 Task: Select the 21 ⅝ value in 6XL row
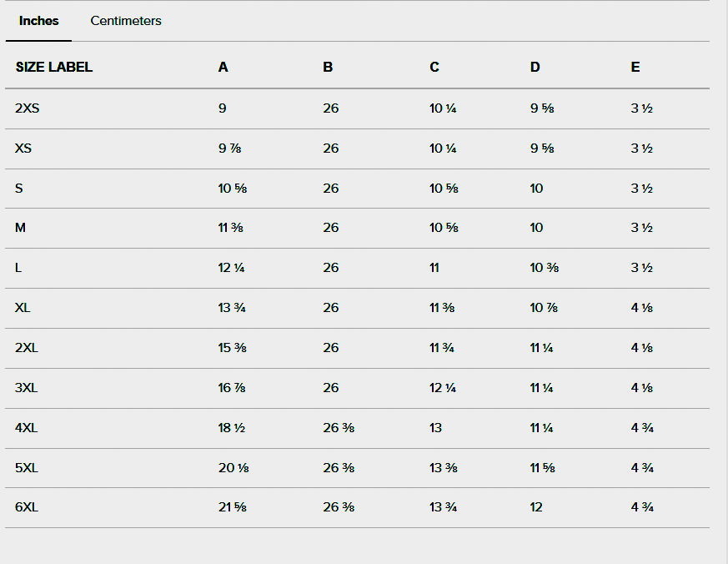pos(233,508)
